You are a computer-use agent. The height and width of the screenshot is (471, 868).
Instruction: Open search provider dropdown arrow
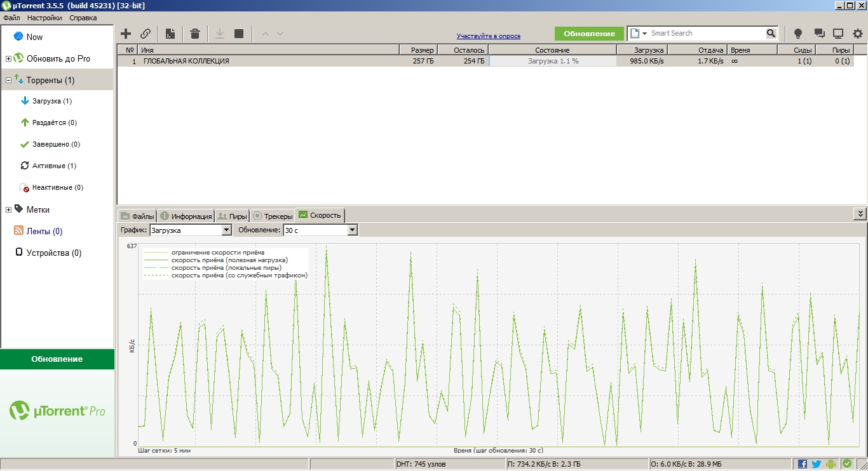click(644, 33)
